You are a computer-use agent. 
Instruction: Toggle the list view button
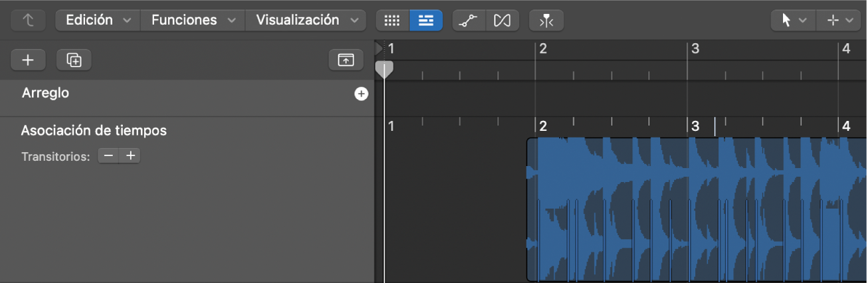pos(426,21)
